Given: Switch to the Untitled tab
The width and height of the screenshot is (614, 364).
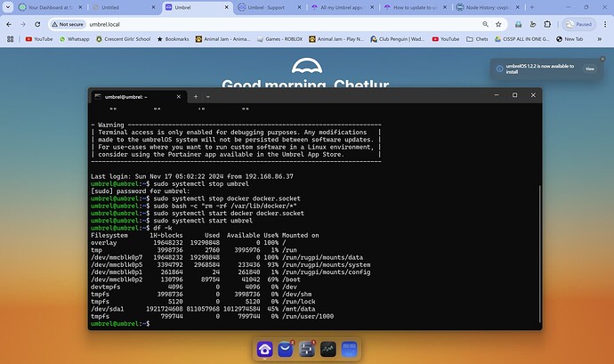Looking at the screenshot, I should [x=125, y=7].
